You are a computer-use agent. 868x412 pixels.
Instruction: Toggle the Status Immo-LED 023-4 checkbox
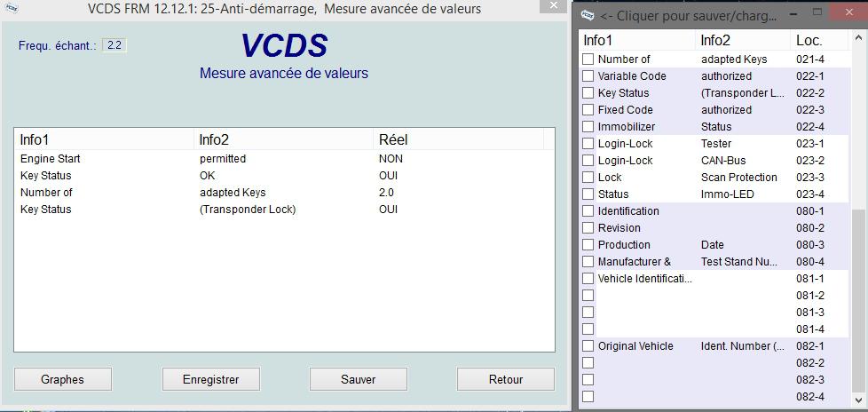(588, 194)
